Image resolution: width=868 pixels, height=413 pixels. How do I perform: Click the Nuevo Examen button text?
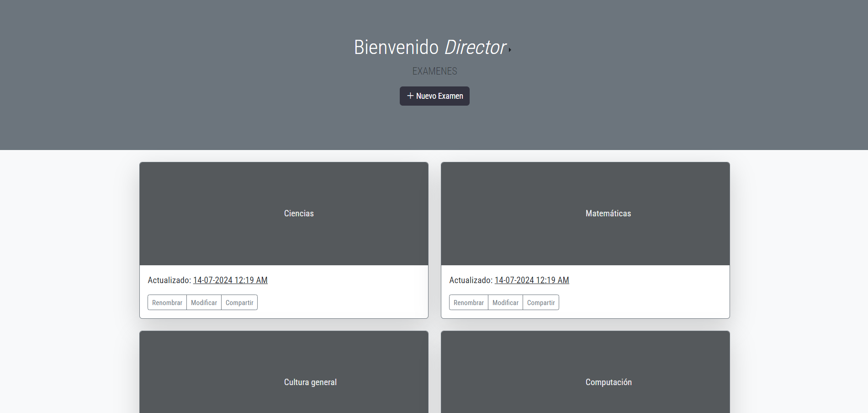tap(439, 96)
